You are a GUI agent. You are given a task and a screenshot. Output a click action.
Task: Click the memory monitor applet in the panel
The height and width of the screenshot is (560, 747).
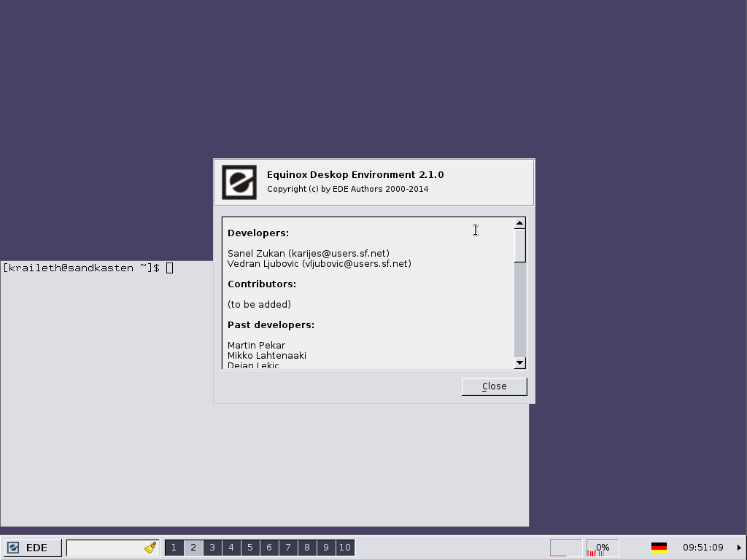point(565,548)
